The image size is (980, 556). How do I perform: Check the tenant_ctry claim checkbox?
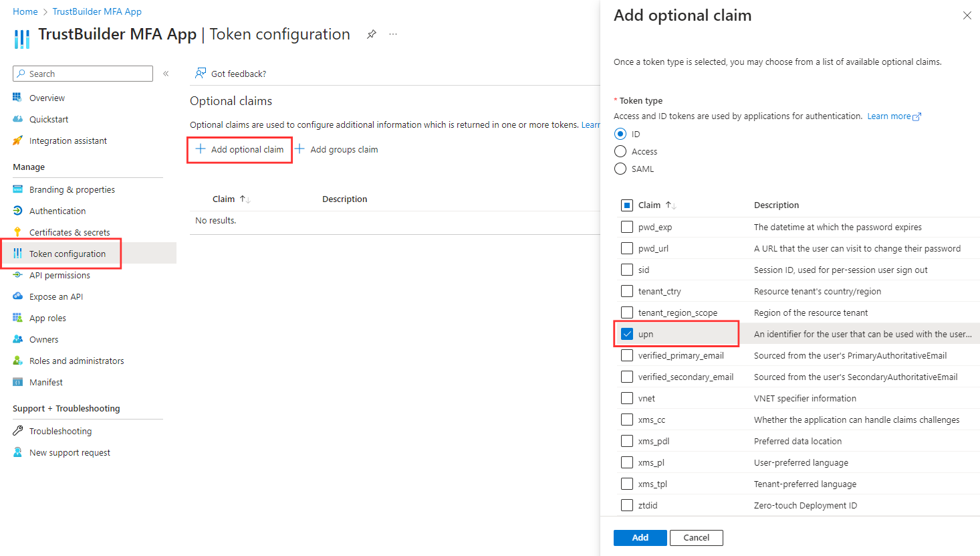[627, 291]
